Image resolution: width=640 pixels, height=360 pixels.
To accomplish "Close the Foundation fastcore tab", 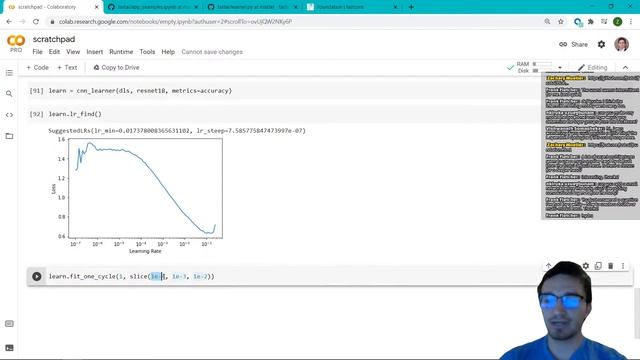I will [x=395, y=7].
